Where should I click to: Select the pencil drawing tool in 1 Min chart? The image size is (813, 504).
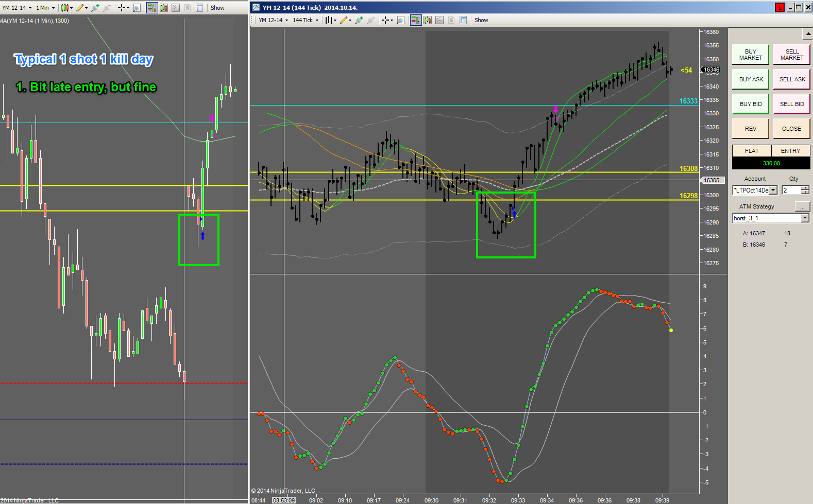coord(80,8)
